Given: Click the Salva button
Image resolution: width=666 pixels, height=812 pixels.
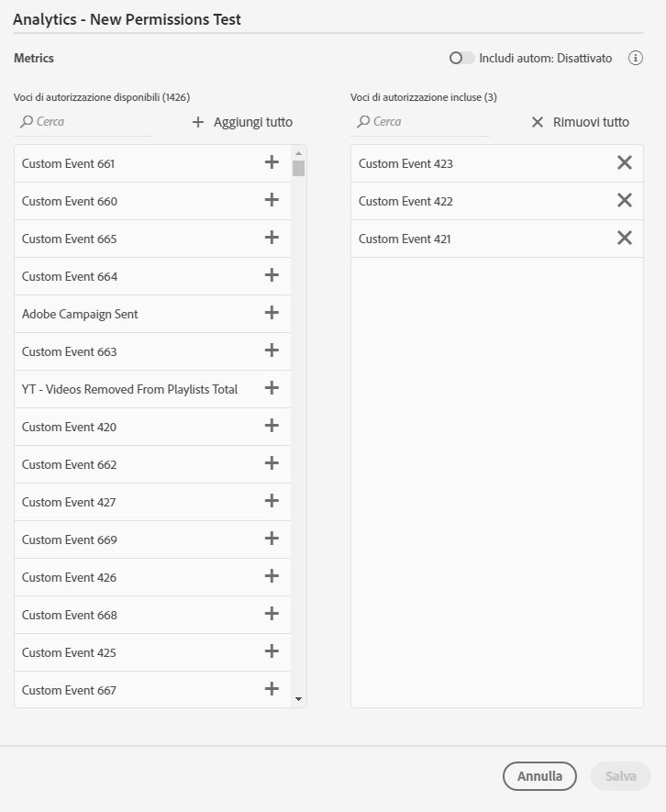Looking at the screenshot, I should pos(620,775).
